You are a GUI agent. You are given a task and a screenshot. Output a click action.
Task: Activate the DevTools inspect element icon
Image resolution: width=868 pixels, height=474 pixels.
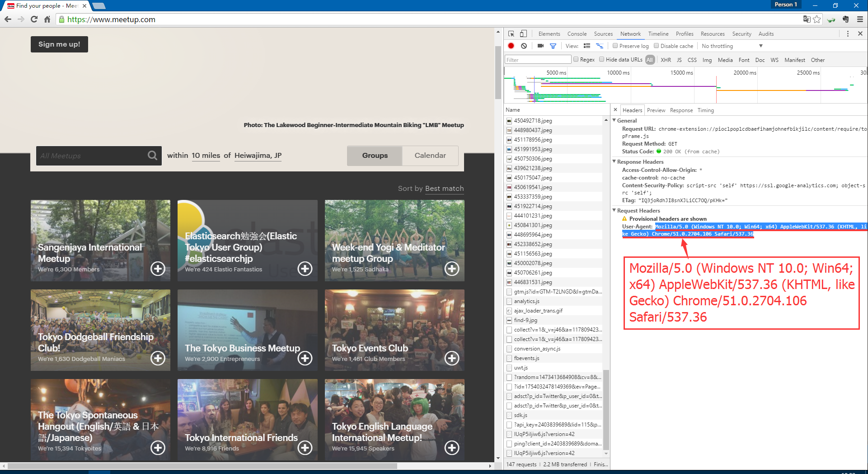coord(511,34)
